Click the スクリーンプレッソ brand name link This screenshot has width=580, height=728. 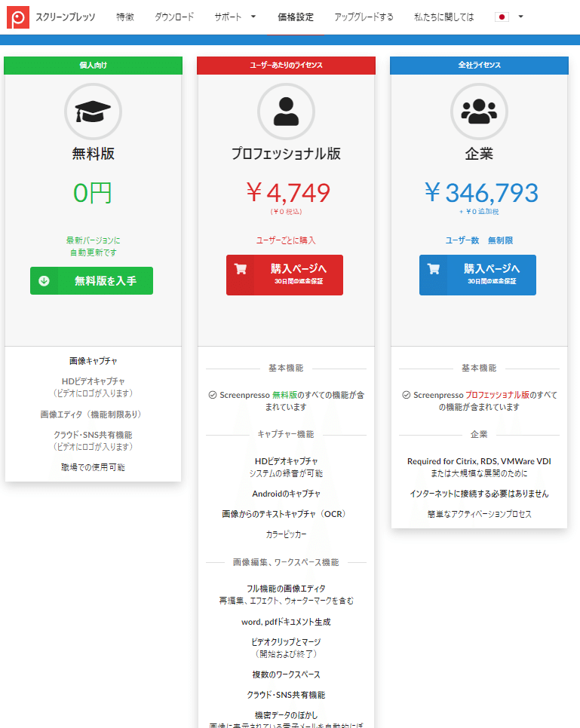click(66, 17)
